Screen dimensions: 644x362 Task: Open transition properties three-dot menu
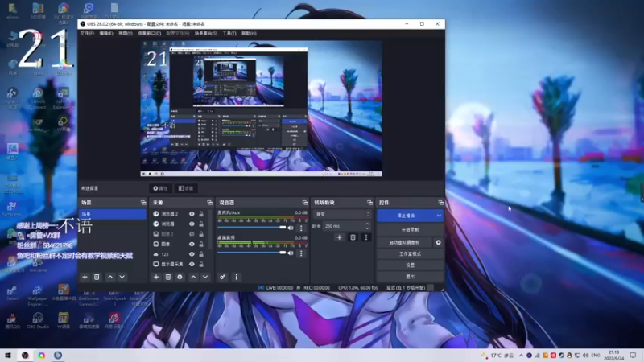(x=366, y=237)
